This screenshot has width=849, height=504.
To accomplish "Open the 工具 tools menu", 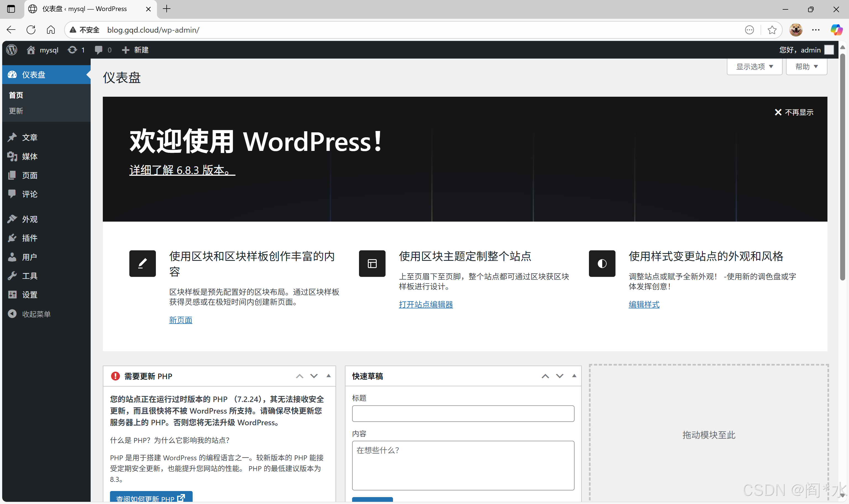I will point(30,276).
